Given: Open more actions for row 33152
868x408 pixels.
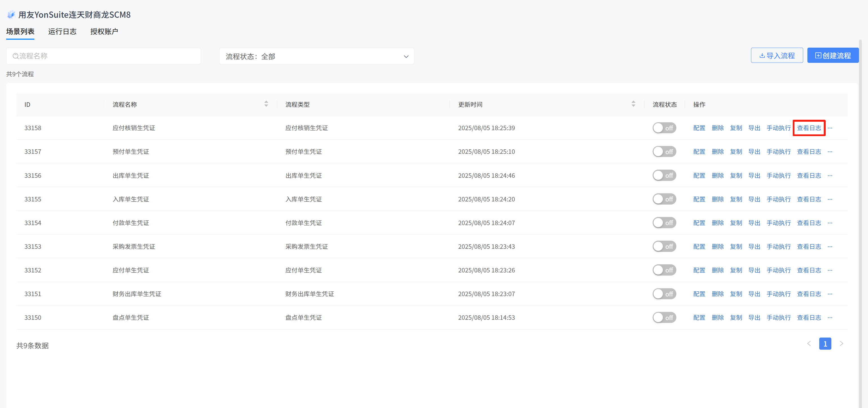Looking at the screenshot, I should pyautogui.click(x=830, y=270).
